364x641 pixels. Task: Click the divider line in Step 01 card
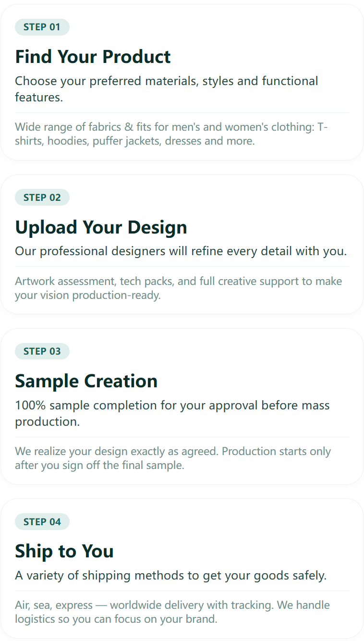point(182,113)
